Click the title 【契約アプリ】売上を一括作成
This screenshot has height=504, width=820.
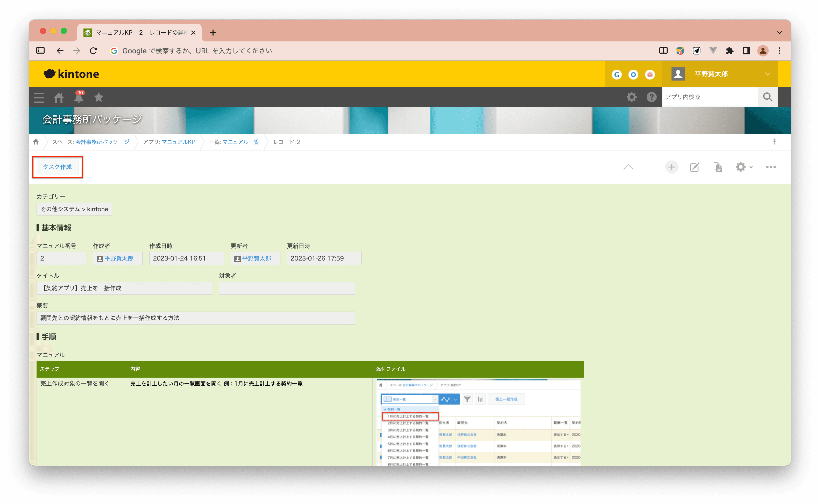coord(124,288)
